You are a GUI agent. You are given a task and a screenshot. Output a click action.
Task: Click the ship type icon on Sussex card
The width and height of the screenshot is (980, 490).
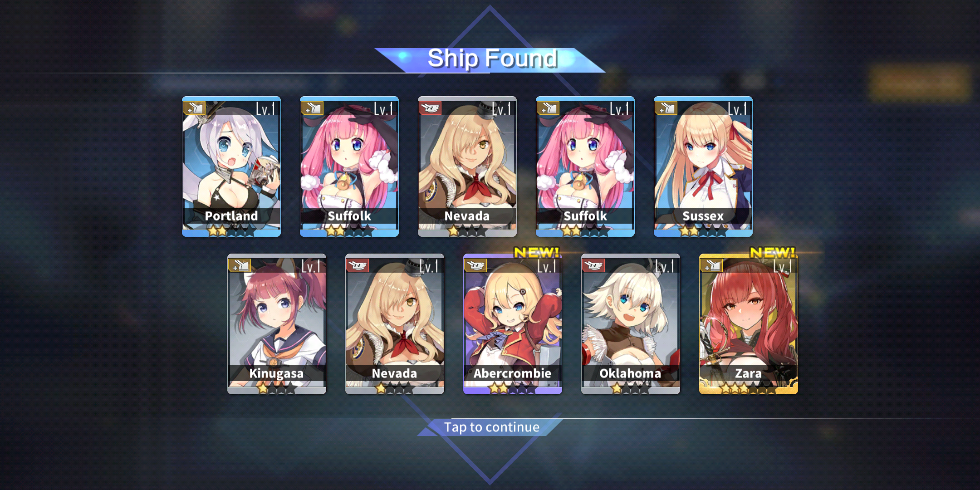[x=666, y=108]
